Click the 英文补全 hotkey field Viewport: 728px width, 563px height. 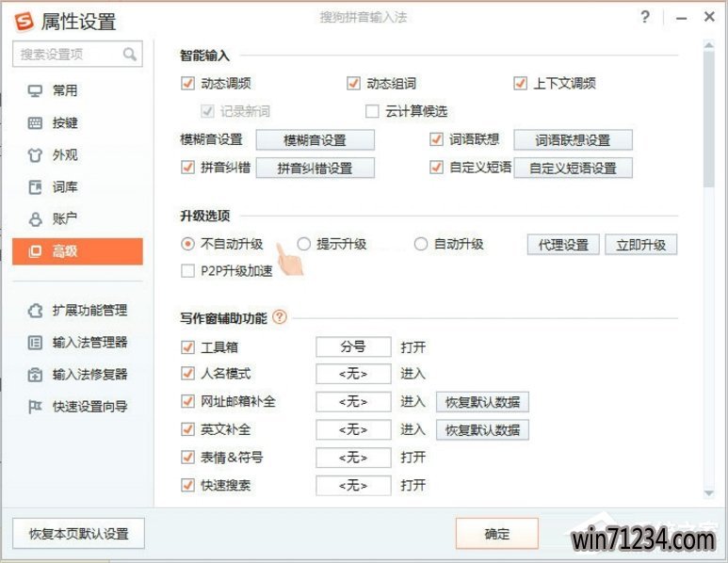353,430
